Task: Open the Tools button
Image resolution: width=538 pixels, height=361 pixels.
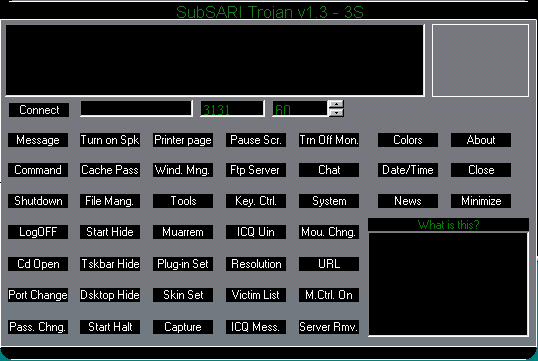Action: point(183,201)
